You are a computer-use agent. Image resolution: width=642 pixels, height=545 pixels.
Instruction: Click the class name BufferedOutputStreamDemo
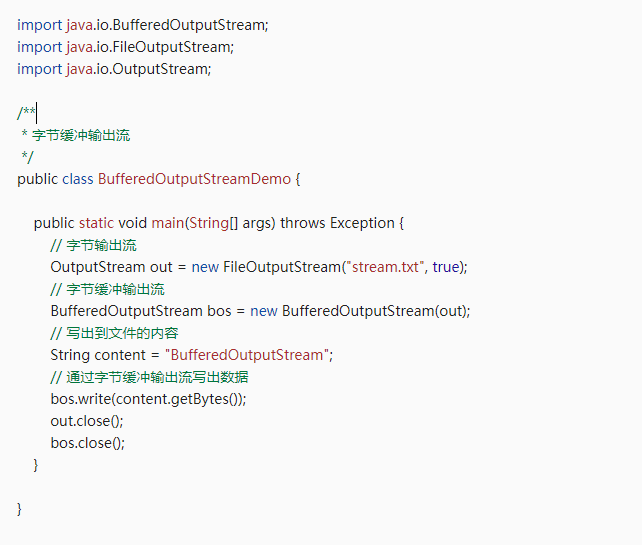(x=194, y=179)
